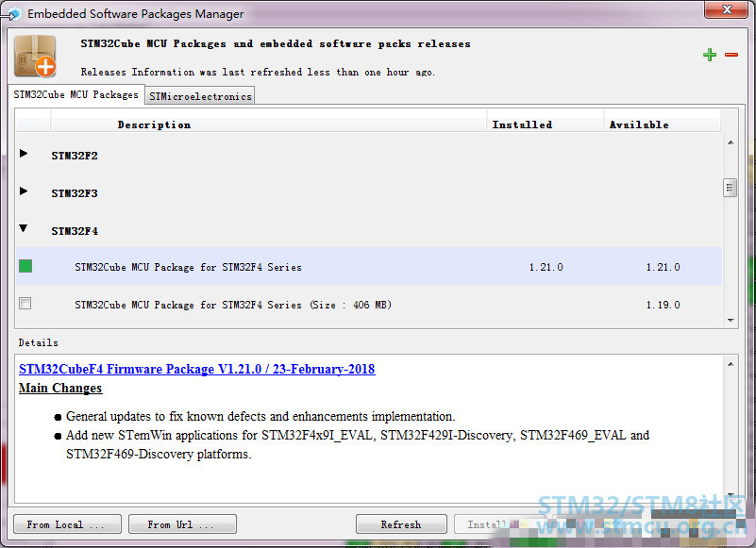The image size is (756, 548).
Task: Close the Embedded Software Packages Manager window
Action: coord(727,9)
